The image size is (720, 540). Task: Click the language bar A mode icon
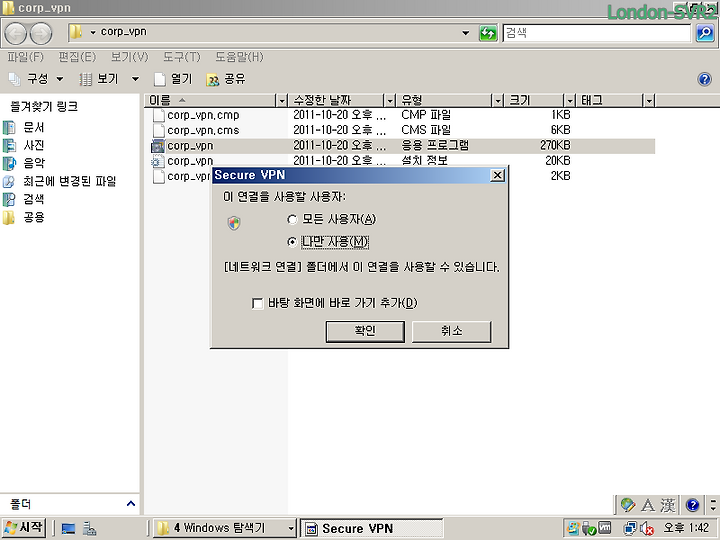[648, 505]
